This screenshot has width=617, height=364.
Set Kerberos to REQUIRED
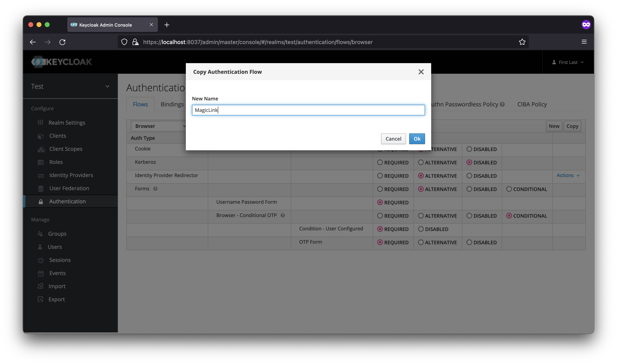pyautogui.click(x=380, y=162)
